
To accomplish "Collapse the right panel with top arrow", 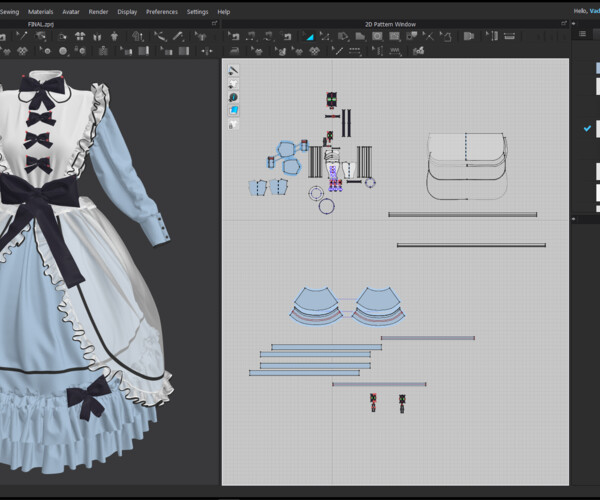I will pyautogui.click(x=573, y=24).
